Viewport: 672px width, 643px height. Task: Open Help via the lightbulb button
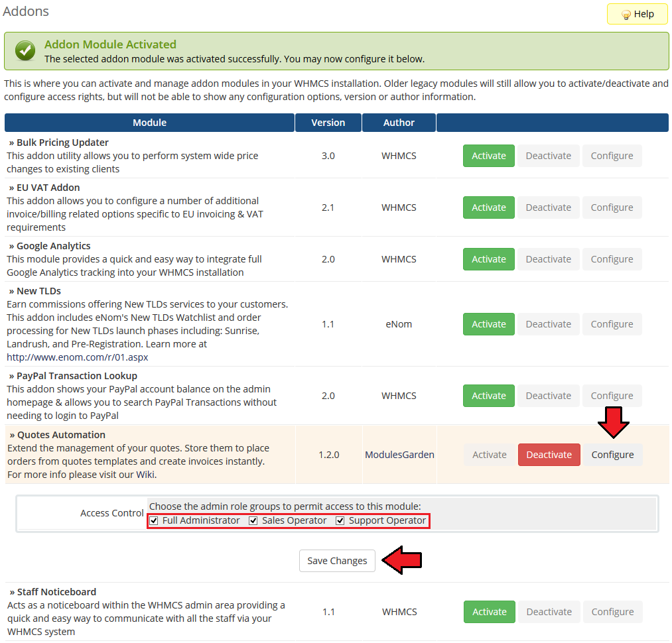[637, 14]
